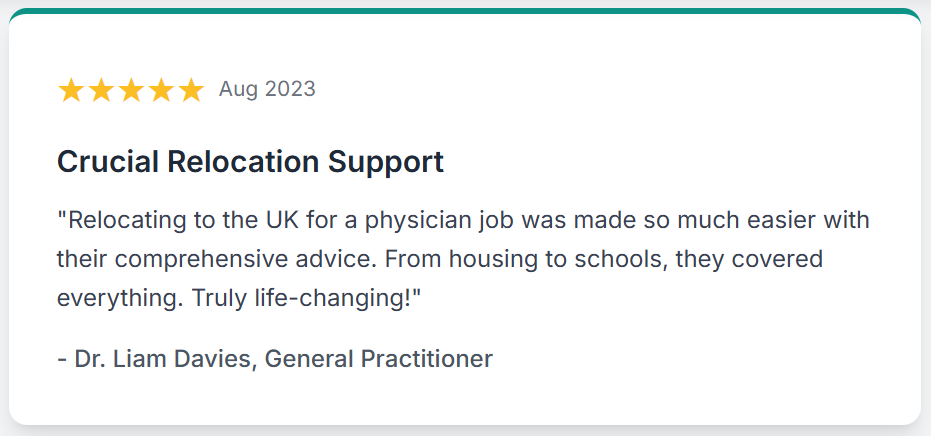Click the General Practitioner job title
The height and width of the screenshot is (436, 931).
379,359
